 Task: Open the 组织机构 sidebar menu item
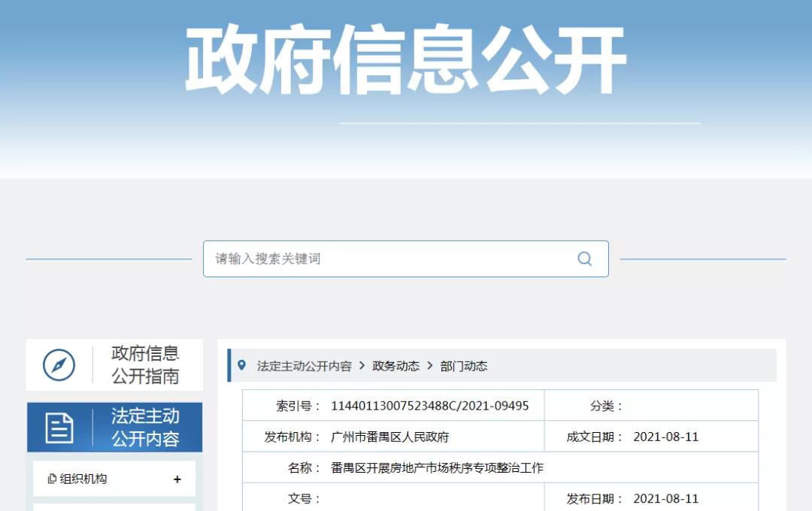click(83, 479)
